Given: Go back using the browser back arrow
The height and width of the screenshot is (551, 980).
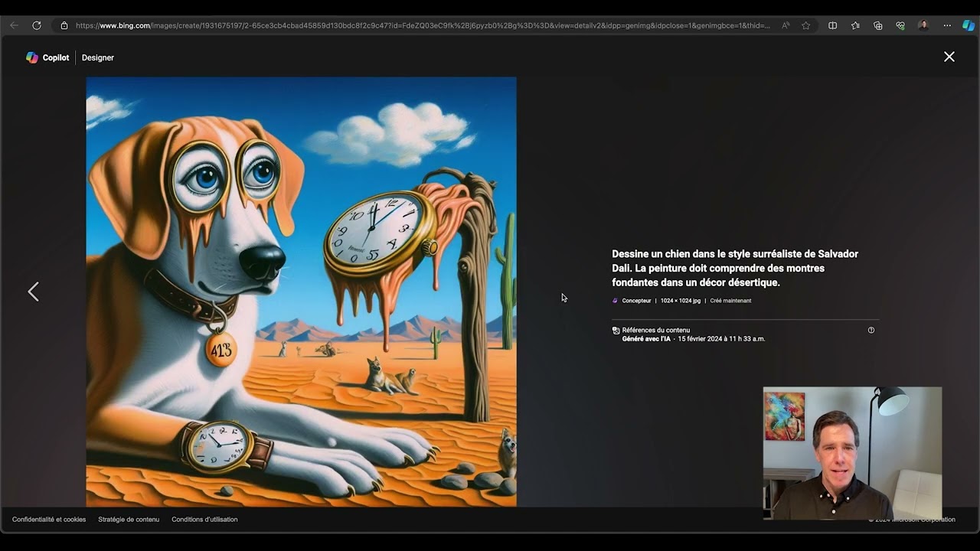Looking at the screenshot, I should click(14, 25).
